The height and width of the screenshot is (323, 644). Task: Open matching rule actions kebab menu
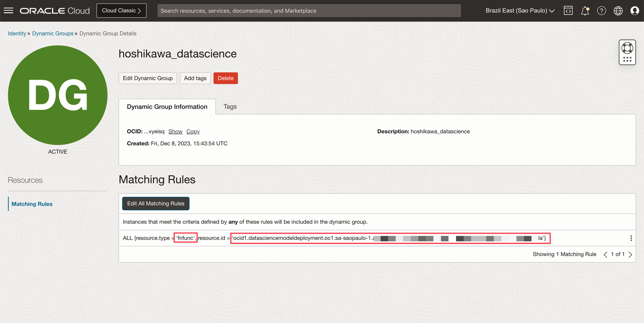tap(631, 238)
